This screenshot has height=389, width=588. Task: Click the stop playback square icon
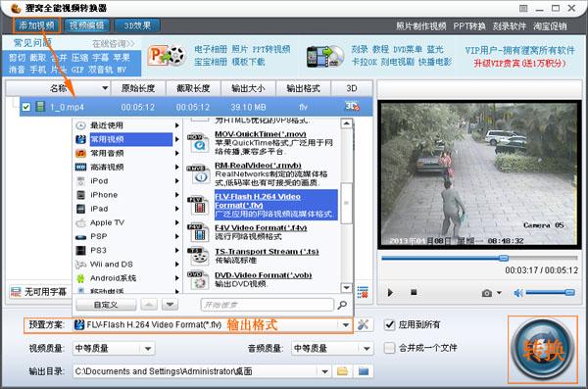tap(414, 292)
